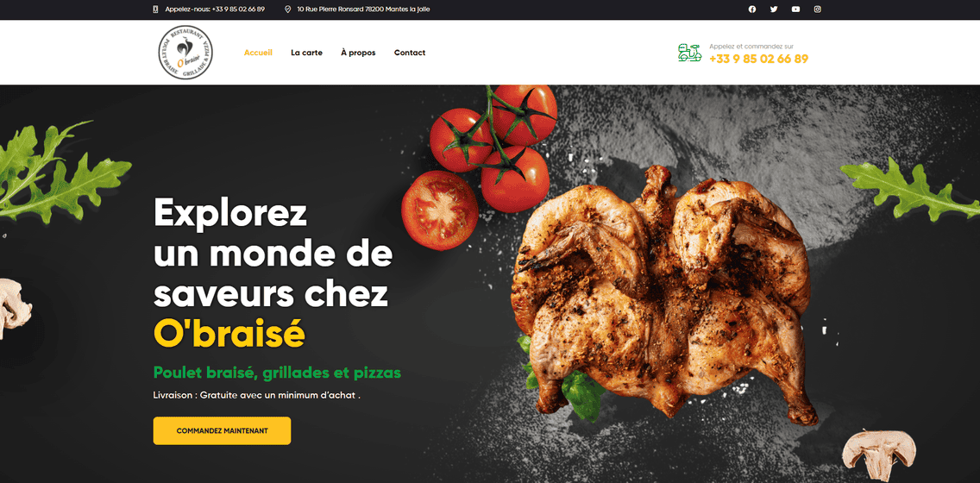Go to the Accueil menu item

point(258,53)
